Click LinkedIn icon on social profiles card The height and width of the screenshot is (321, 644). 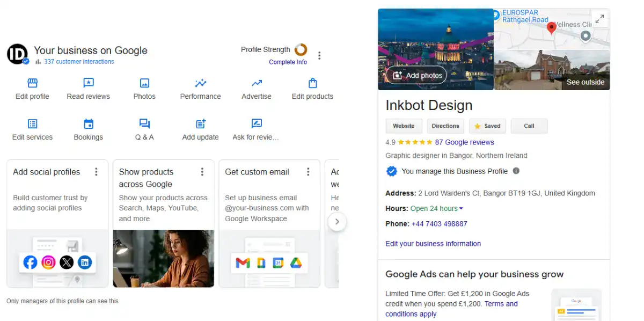point(85,262)
